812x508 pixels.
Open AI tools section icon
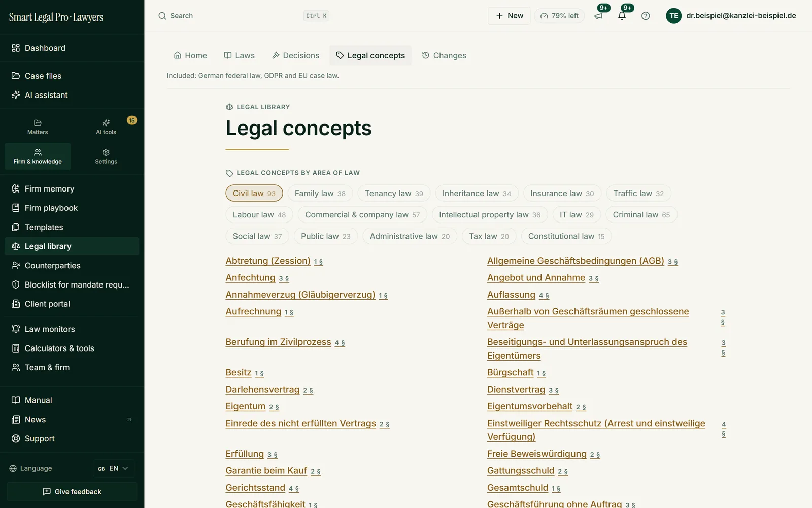coord(106,127)
